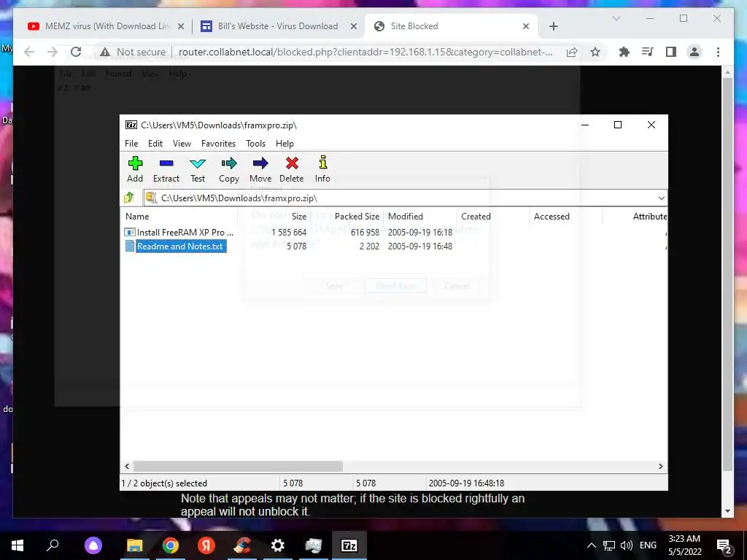Open the notification center icon
Image resolution: width=747 pixels, height=560 pixels.
point(724,547)
